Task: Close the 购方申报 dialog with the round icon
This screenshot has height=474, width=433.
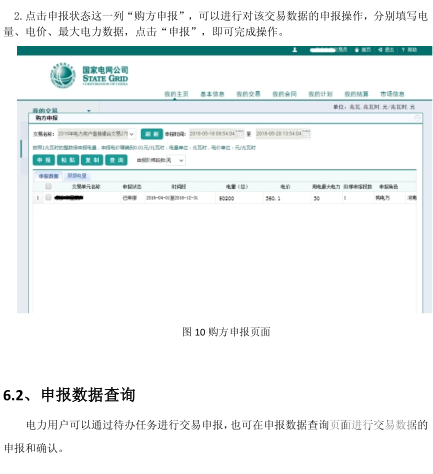Action: tap(417, 118)
